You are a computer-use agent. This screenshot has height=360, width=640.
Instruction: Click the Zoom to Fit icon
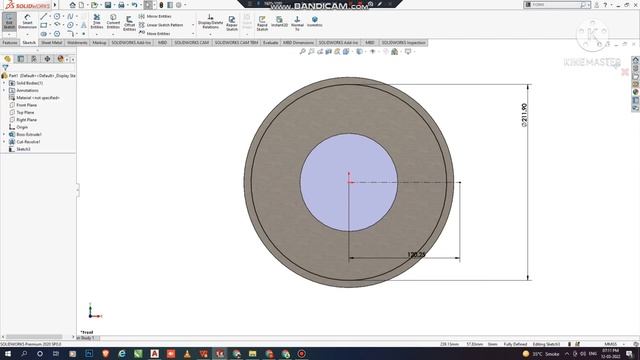coord(302,51)
